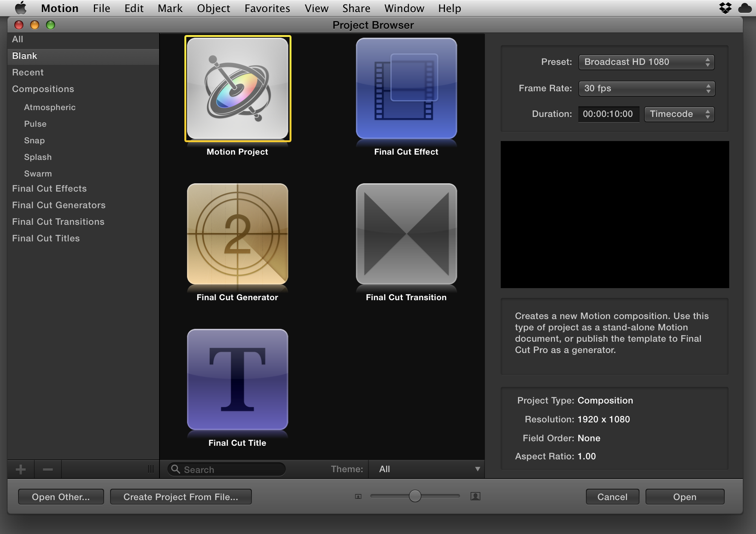Open the Apple menu

coord(21,8)
